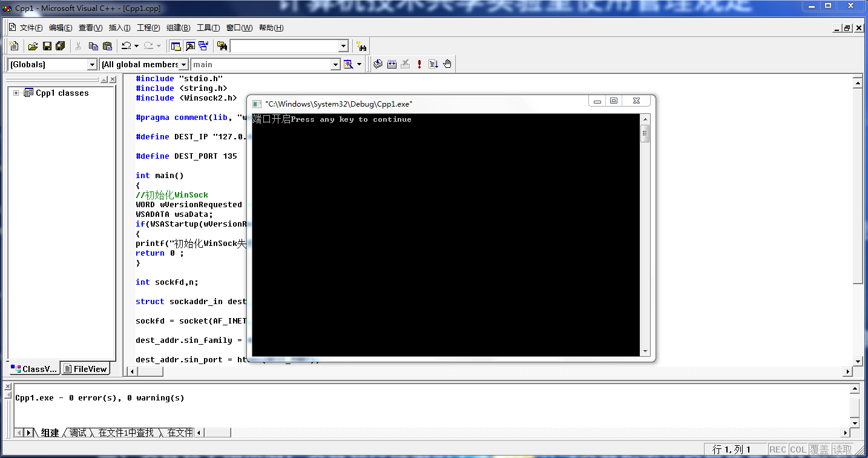Restore the Cpp1.cpp document window

(x=847, y=28)
